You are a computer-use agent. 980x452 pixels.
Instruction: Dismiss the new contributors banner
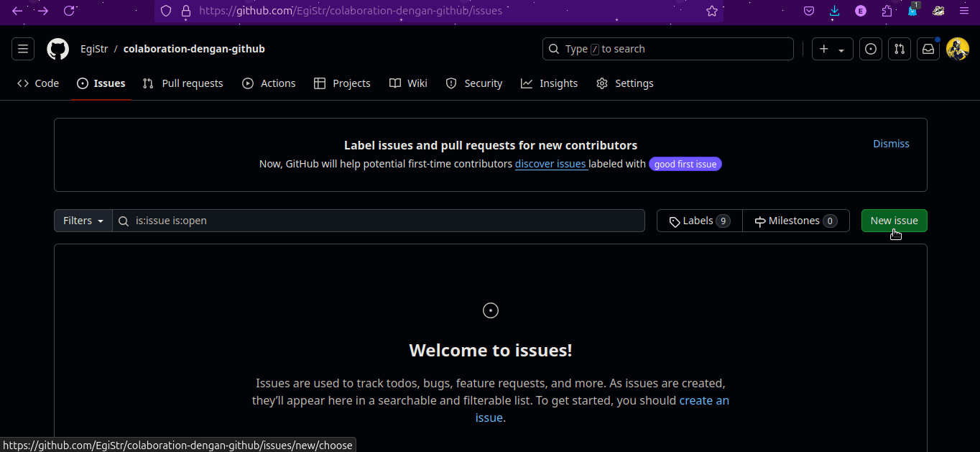point(891,144)
